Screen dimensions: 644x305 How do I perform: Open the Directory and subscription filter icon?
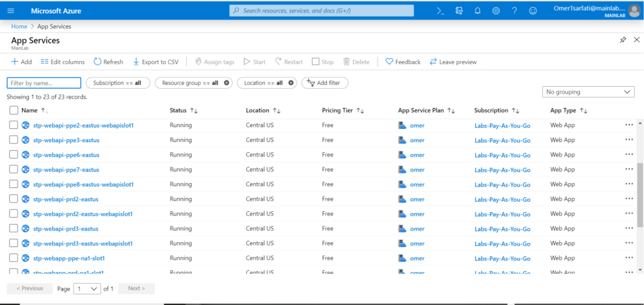click(x=459, y=11)
